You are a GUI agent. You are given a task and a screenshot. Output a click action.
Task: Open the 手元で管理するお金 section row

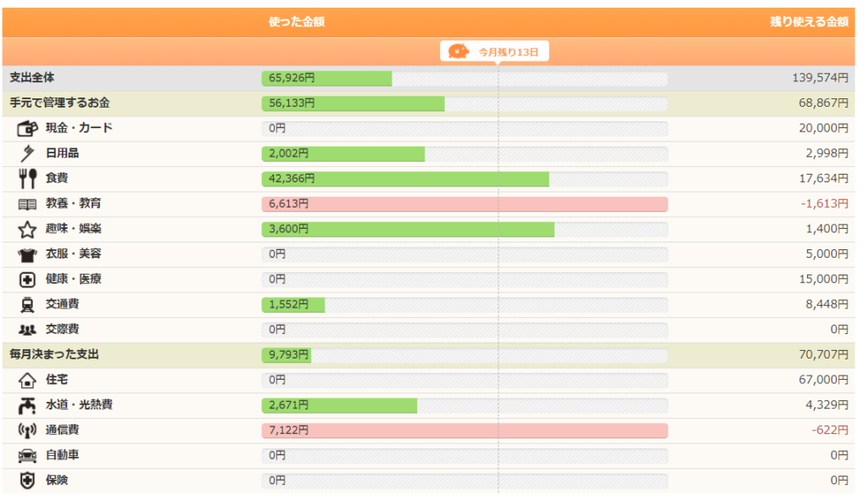click(428, 103)
